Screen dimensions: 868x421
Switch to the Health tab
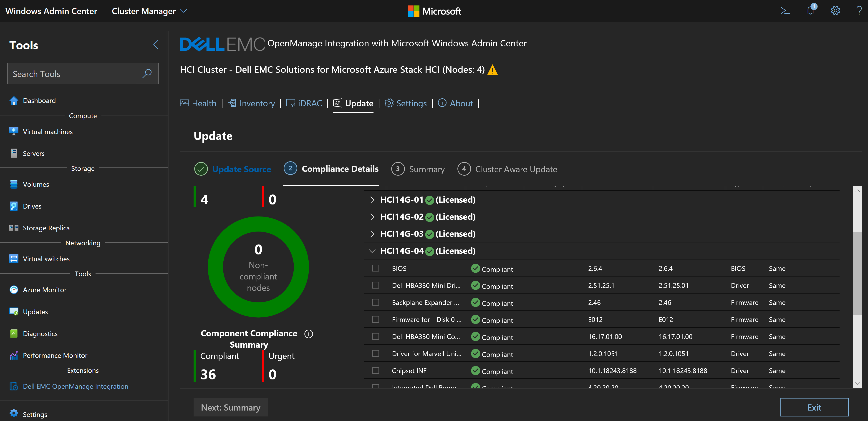[x=198, y=103]
